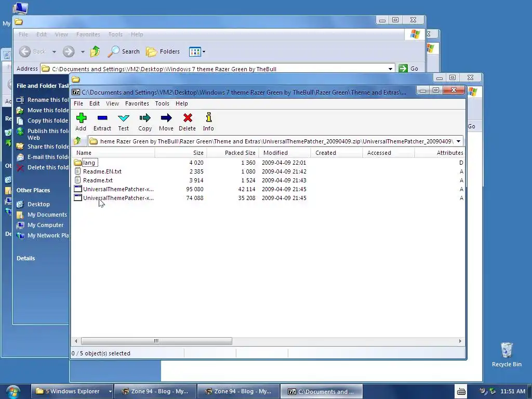Click the horizontal scrollbar thumb in 7-Zip
The width and height of the screenshot is (532, 399).
tap(156, 341)
